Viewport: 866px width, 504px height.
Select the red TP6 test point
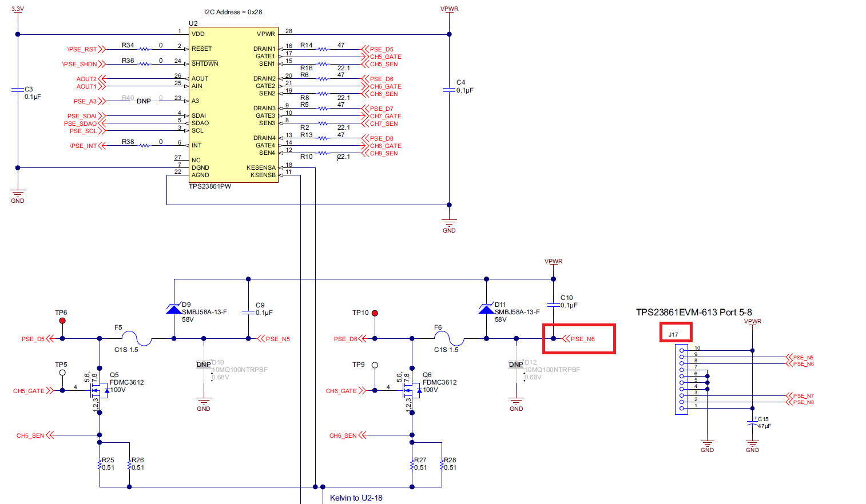point(62,321)
